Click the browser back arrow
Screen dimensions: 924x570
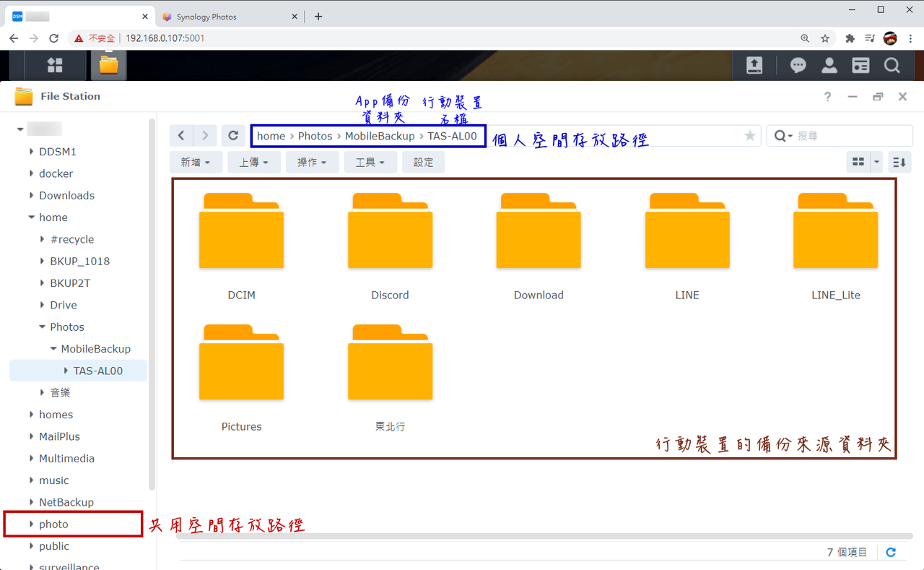(x=14, y=38)
